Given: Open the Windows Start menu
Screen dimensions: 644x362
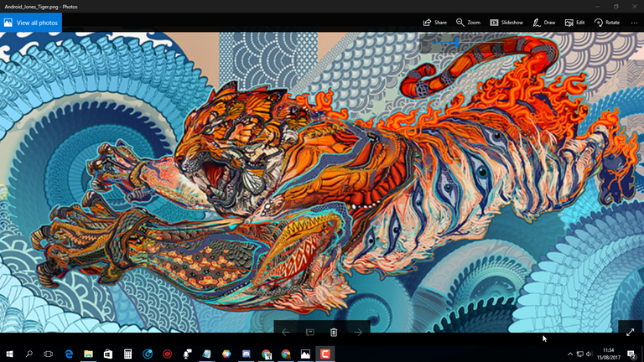Looking at the screenshot, I should pos(9,354).
